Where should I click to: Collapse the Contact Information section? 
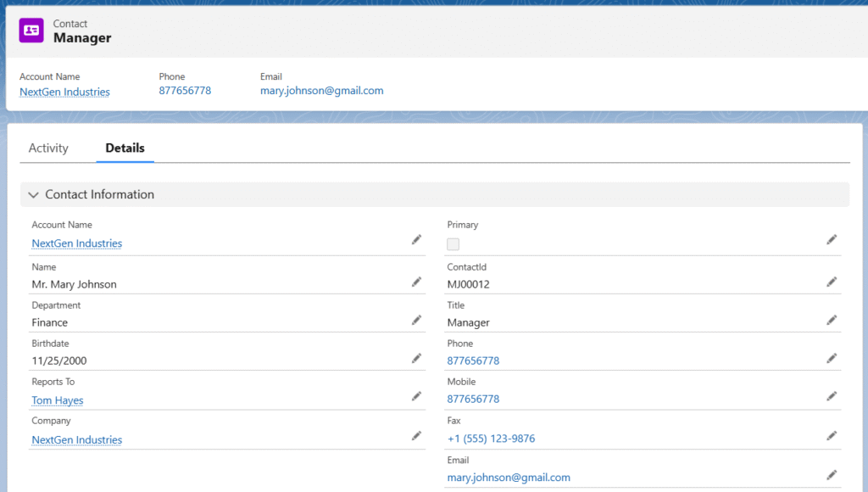34,195
